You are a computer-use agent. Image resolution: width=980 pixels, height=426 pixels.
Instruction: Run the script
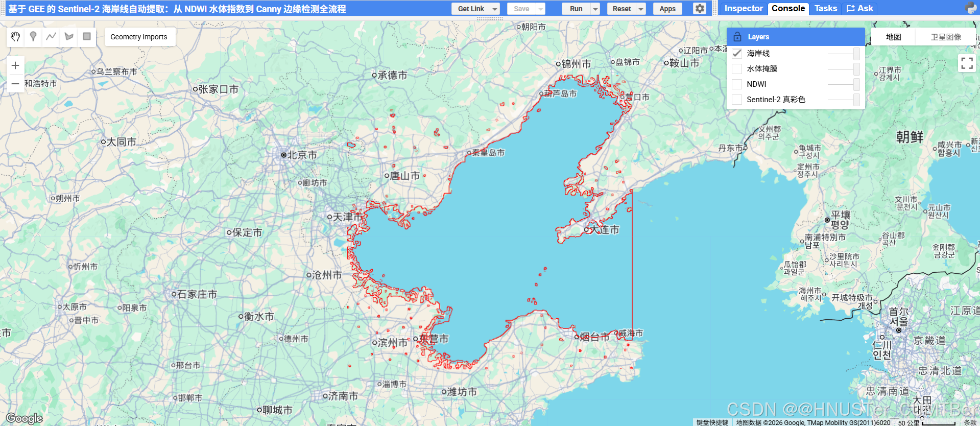[576, 9]
